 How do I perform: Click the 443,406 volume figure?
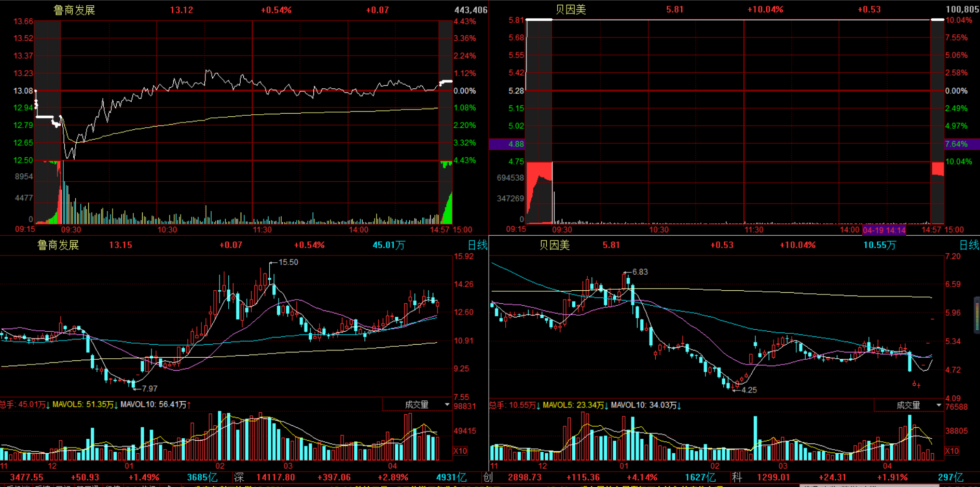(471, 10)
